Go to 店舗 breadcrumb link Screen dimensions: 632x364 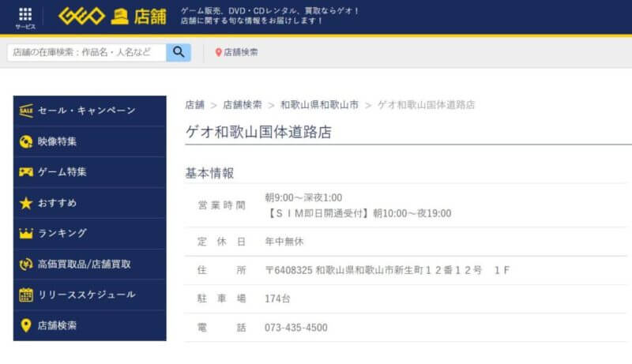pyautogui.click(x=194, y=105)
